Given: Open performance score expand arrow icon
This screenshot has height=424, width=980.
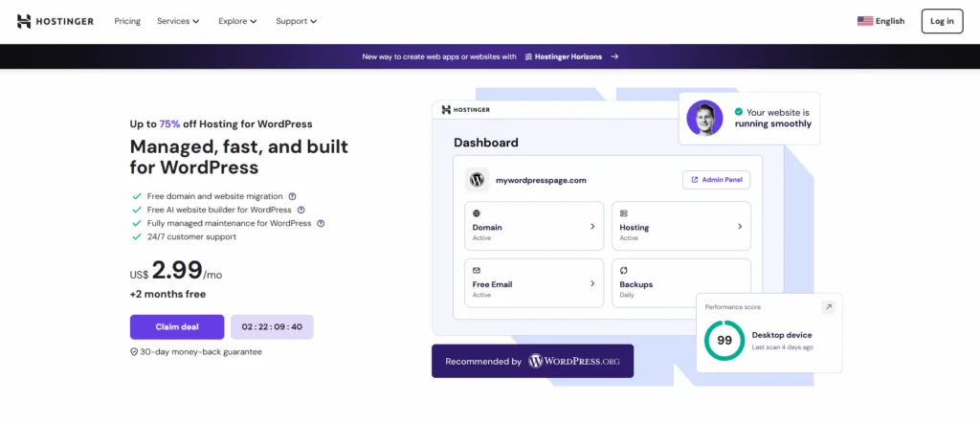Looking at the screenshot, I should (828, 306).
